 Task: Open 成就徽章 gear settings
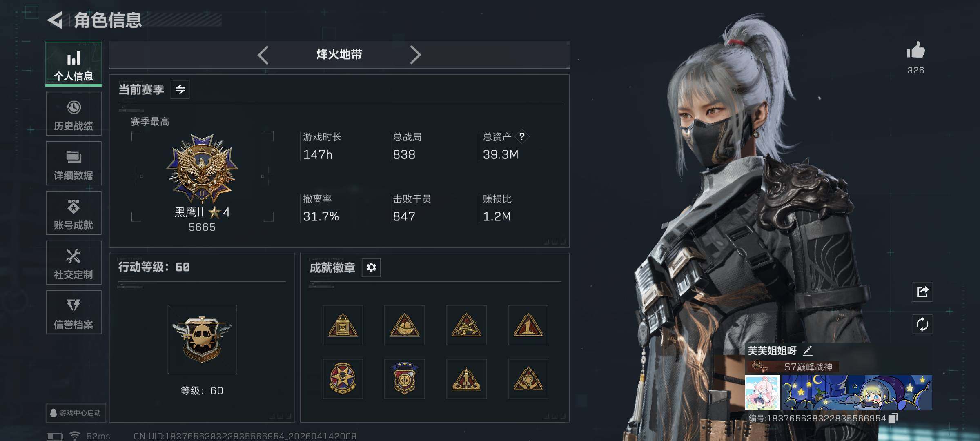[x=371, y=267]
